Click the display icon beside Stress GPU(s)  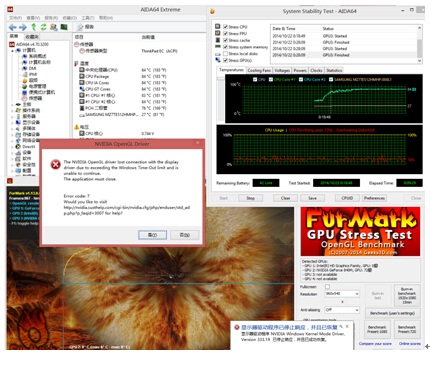click(x=218, y=60)
